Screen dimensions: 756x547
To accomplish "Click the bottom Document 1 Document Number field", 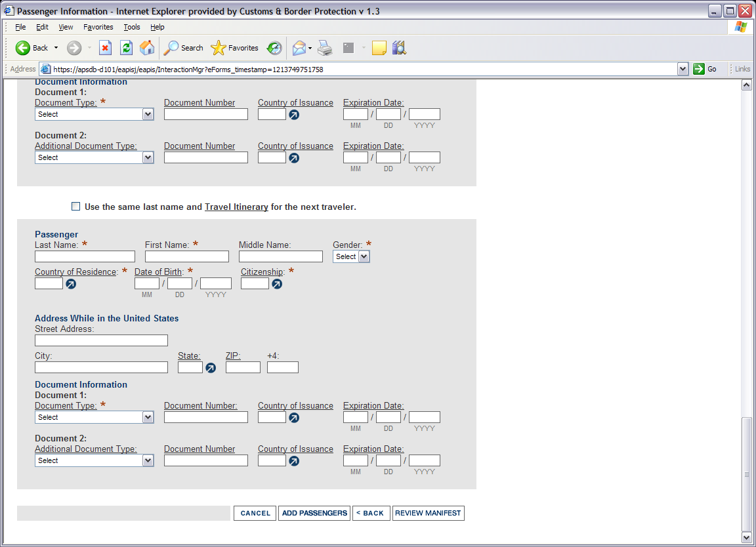I will (206, 417).
